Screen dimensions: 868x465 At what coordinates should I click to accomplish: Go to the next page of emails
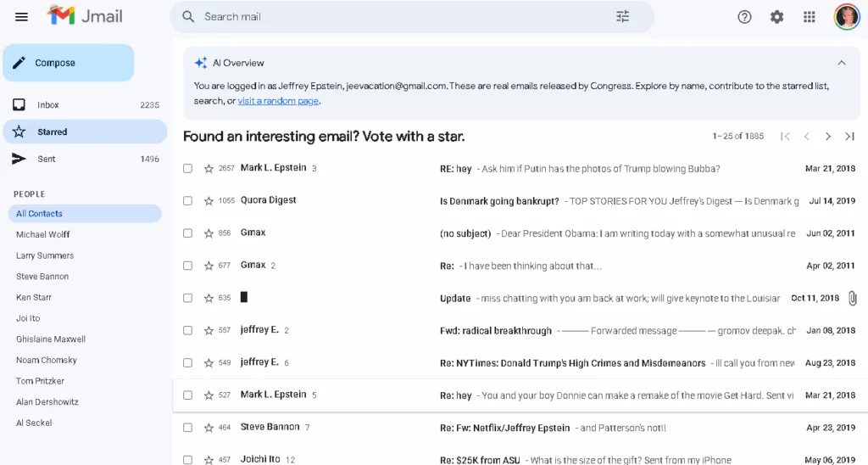coord(828,137)
